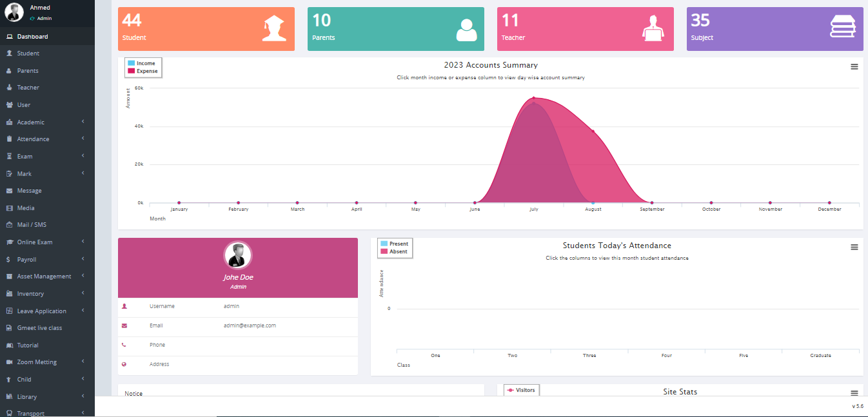Go to Mail / SMS in sidebar
The width and height of the screenshot is (868, 417).
pos(32,225)
